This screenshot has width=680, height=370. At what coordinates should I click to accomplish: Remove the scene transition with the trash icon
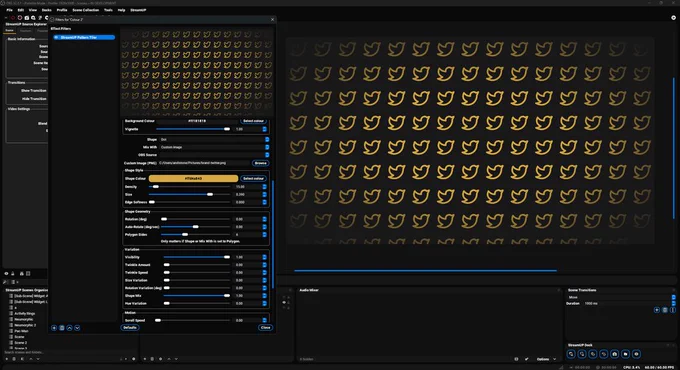[x=665, y=310]
